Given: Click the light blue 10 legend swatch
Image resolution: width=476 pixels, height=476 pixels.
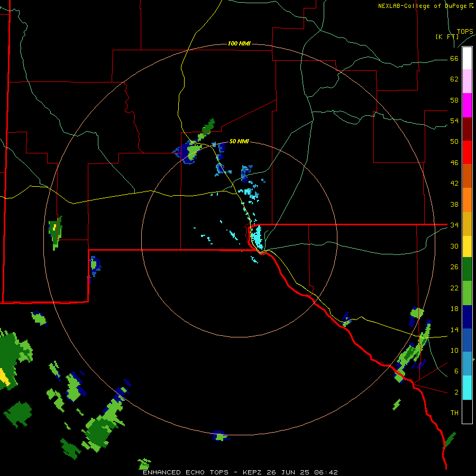Looking at the screenshot, I should tap(467, 364).
